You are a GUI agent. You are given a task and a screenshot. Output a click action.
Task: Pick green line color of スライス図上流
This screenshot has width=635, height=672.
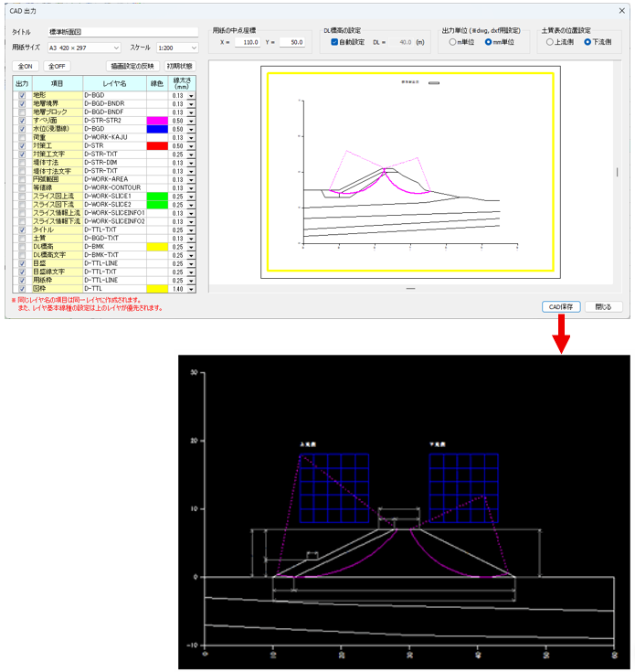pyautogui.click(x=157, y=197)
